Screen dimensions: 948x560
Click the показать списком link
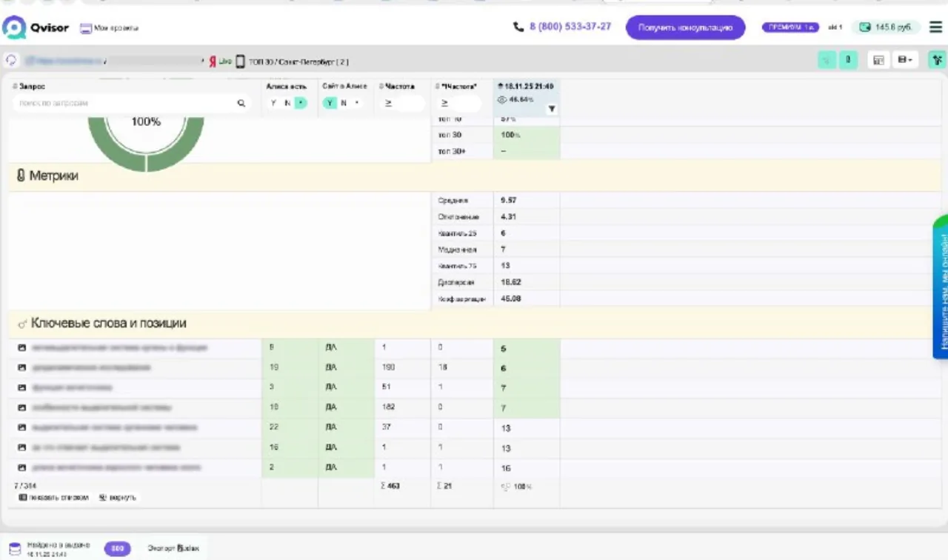[53, 498]
